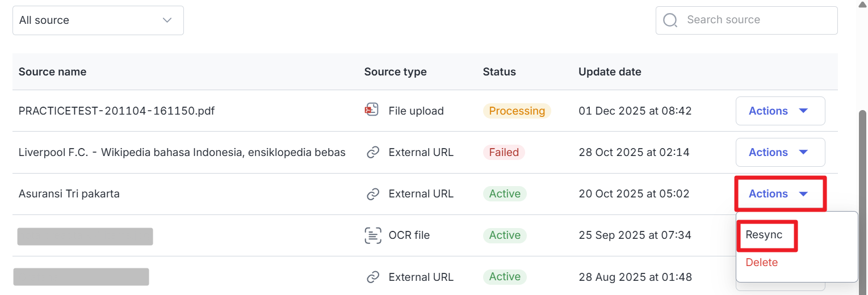Click the Liverpool F.C. row link icon
Viewport: 868px width, 295px height.
(x=373, y=153)
